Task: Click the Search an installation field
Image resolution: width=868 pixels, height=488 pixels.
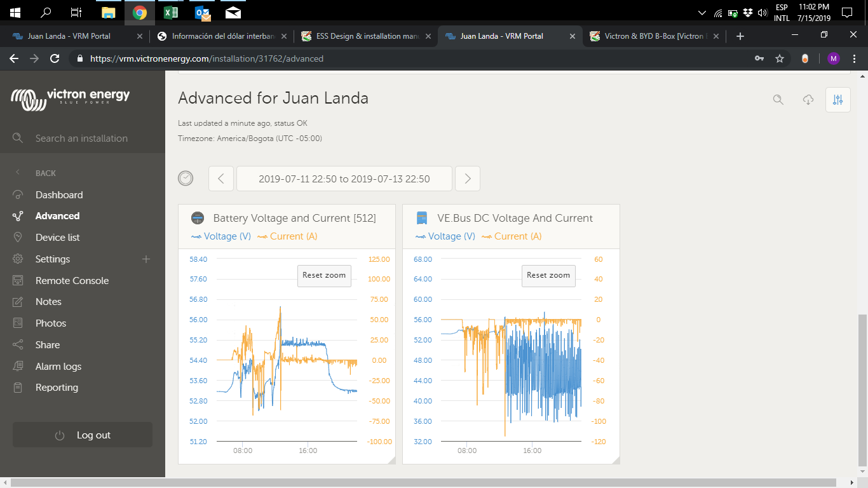Action: [x=83, y=138]
